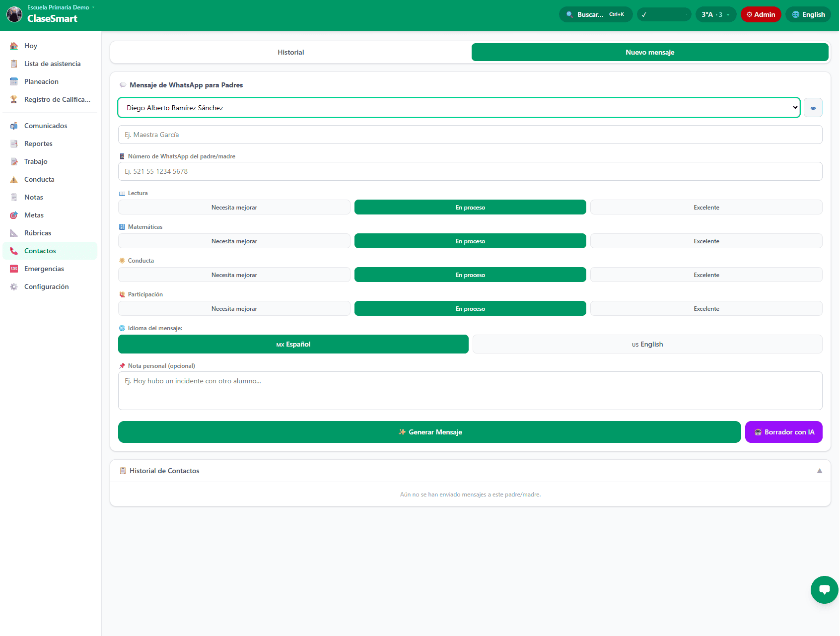Click the ClaseSmart brand title
Screen dimensions: 840x636
click(52, 18)
